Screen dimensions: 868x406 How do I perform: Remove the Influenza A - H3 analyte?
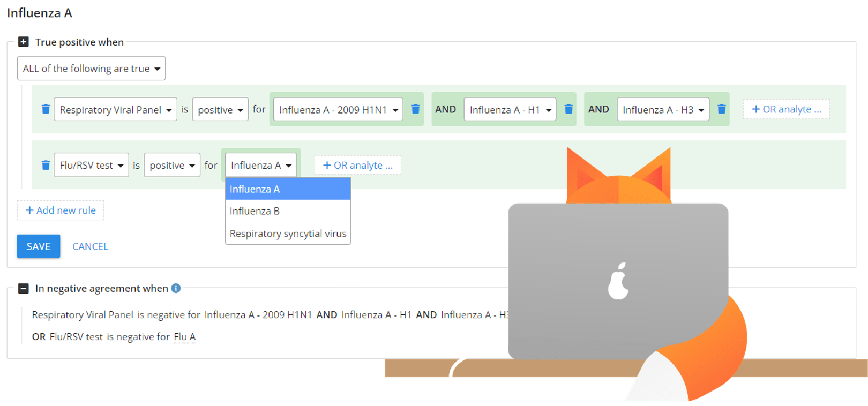[722, 109]
